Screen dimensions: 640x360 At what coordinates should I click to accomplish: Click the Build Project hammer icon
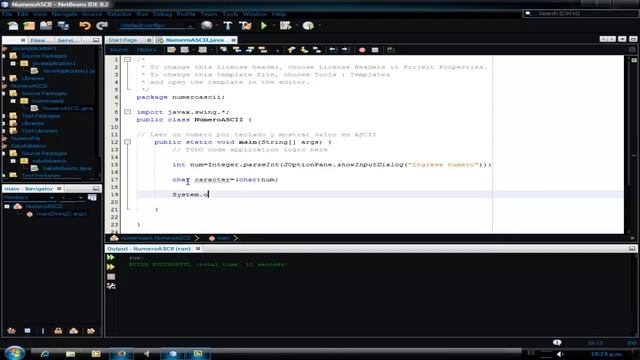click(x=228, y=26)
